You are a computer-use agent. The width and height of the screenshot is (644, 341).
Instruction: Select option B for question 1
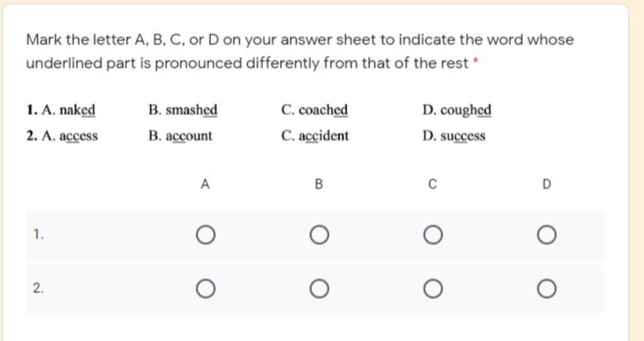point(319,236)
